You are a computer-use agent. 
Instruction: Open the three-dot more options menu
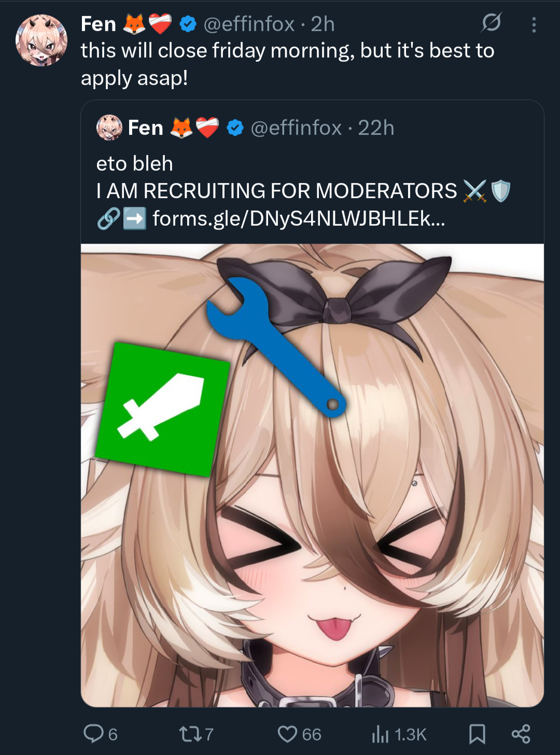534,24
